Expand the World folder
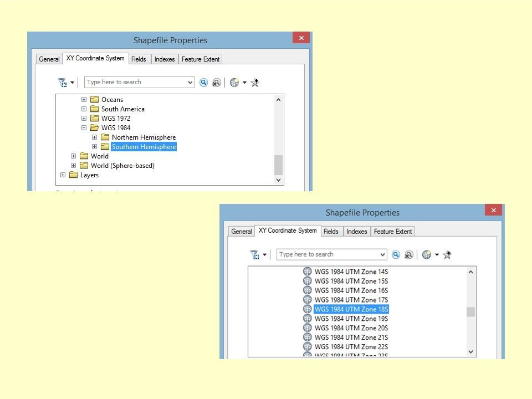The height and width of the screenshot is (399, 532). (x=73, y=156)
